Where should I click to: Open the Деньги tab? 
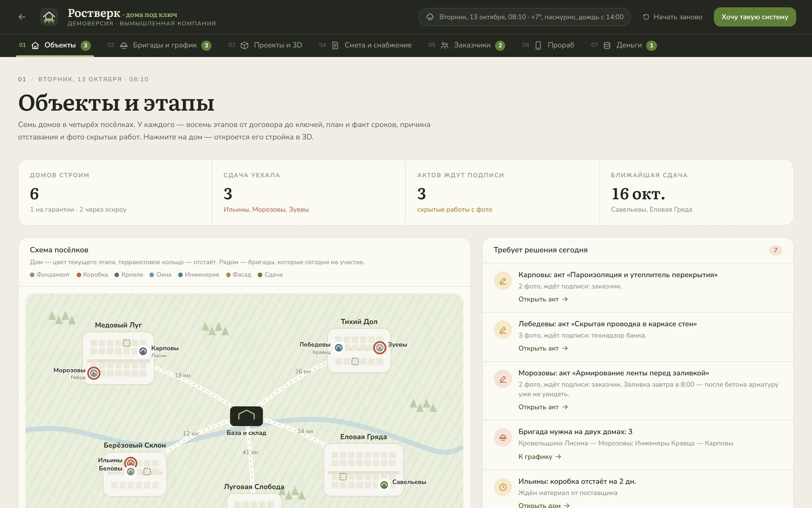[x=624, y=45]
